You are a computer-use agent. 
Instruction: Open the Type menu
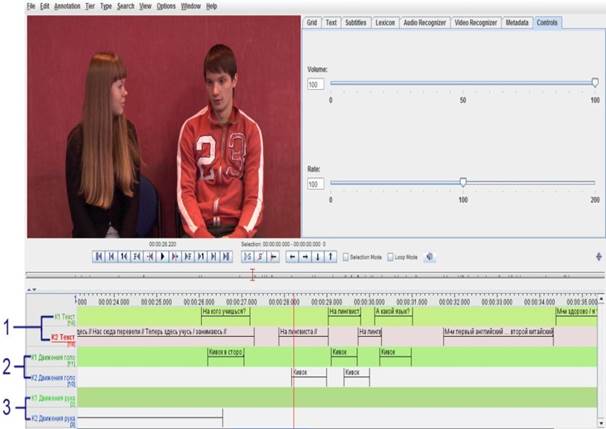point(106,6)
